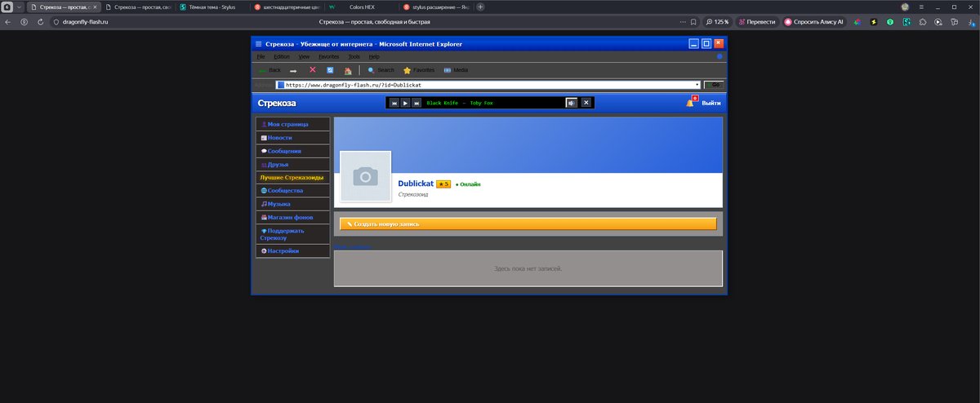Open the Tools menu

click(354, 57)
